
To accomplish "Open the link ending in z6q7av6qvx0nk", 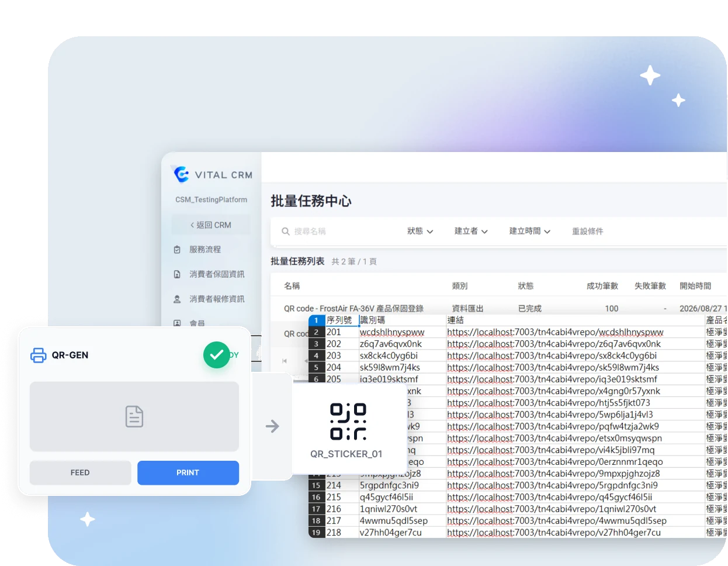I will point(554,344).
